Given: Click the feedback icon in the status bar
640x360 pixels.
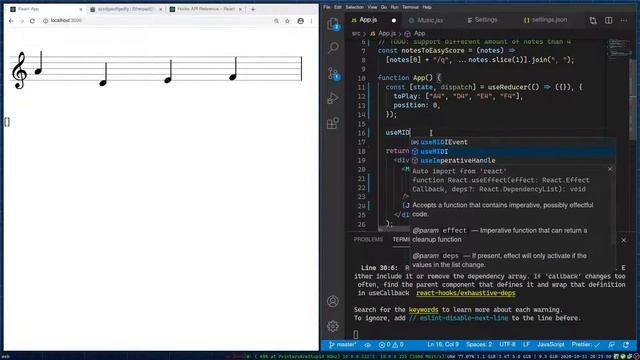Looking at the screenshot, I should pos(611,345).
